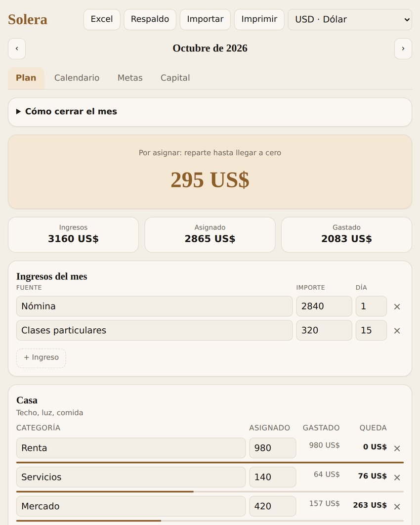Click the Servicios spending progress bar
Image resolution: width=420 pixels, height=525 pixels.
pos(210,491)
